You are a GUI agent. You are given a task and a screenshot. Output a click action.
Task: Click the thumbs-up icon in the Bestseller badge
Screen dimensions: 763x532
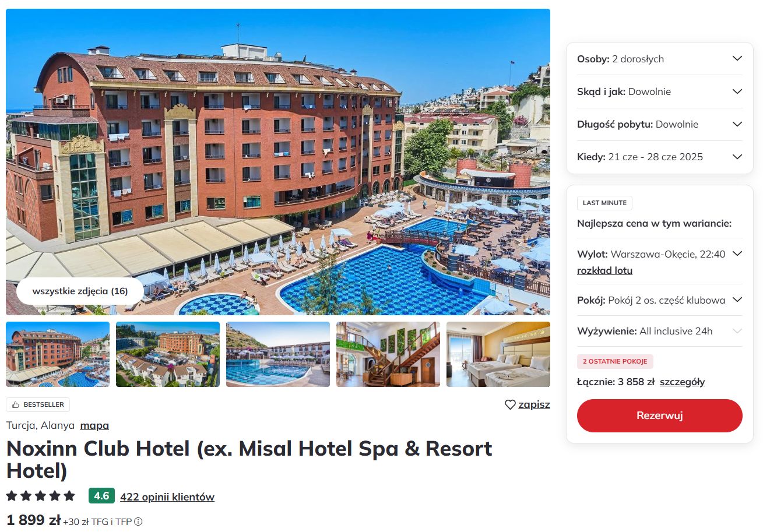[16, 404]
